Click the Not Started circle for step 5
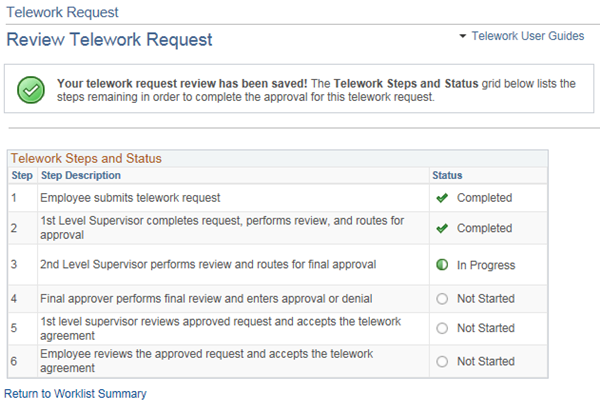The width and height of the screenshot is (600, 412). tap(441, 328)
